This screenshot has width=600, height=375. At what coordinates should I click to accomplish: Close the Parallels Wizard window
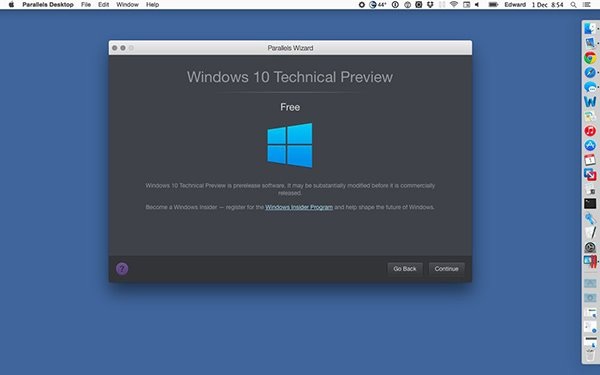[x=114, y=48]
